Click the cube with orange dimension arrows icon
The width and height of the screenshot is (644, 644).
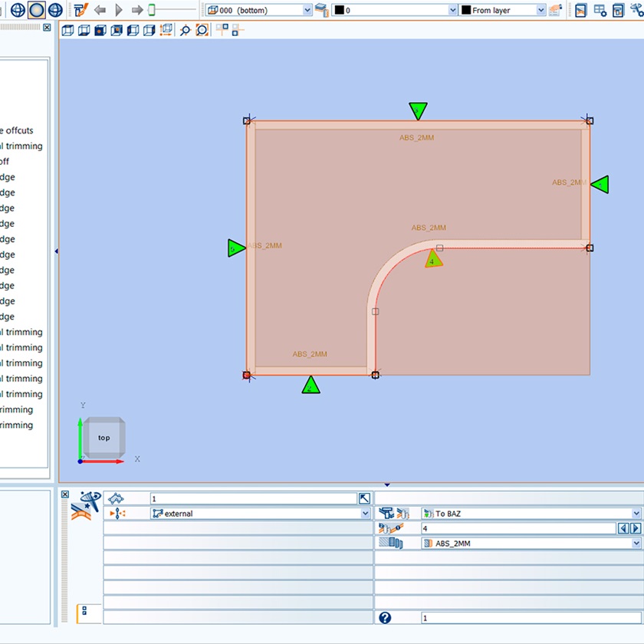pyautogui.click(x=166, y=30)
